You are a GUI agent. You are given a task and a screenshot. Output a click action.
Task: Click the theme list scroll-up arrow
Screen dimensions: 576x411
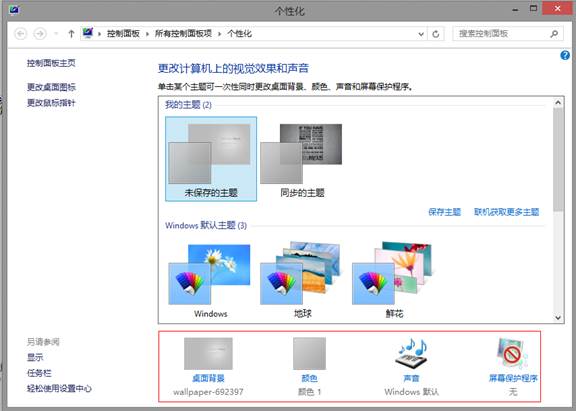coord(558,102)
